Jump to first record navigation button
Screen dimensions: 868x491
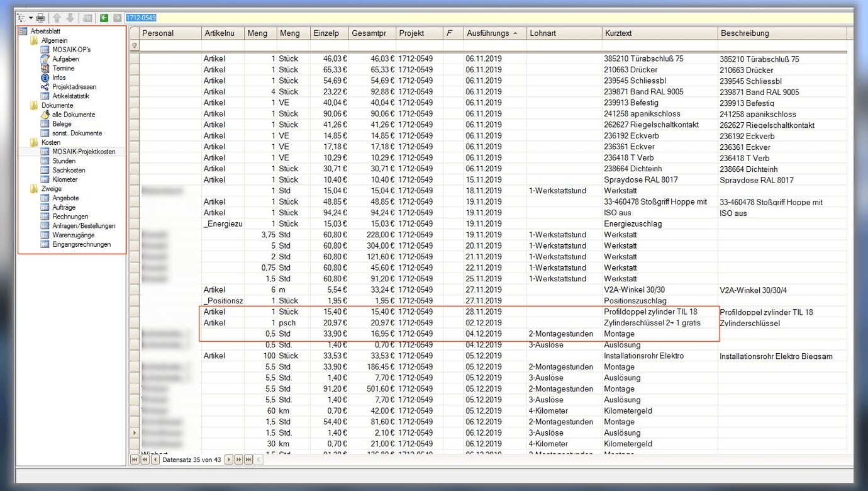click(x=135, y=460)
